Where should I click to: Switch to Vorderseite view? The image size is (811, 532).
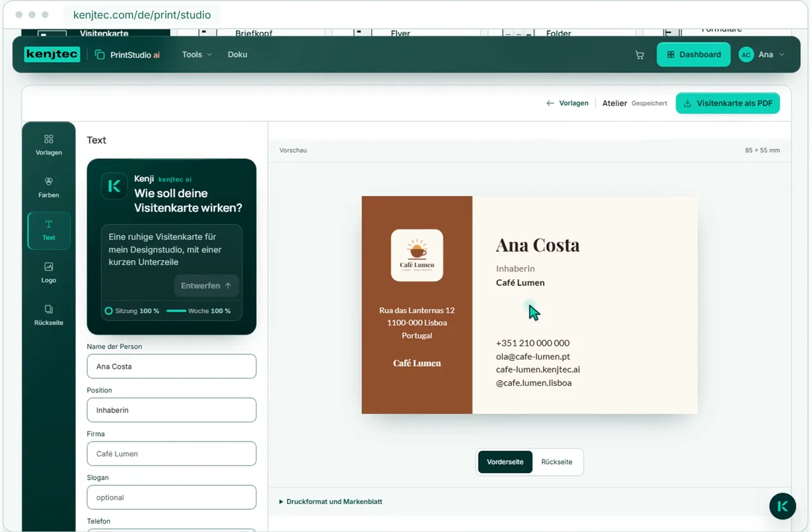pos(505,462)
